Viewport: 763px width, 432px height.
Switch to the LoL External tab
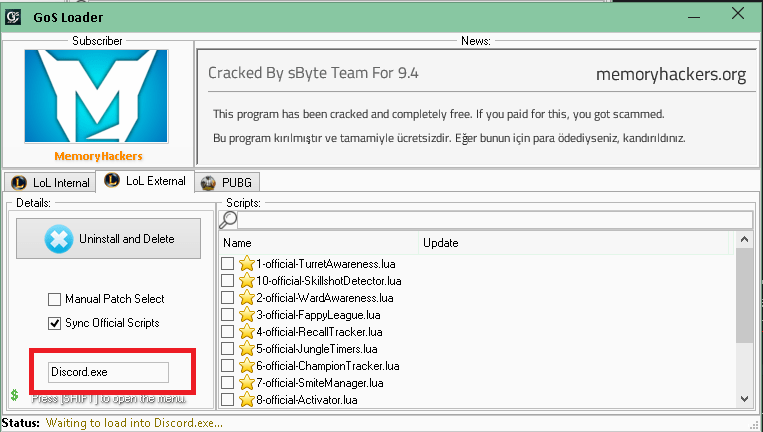(145, 181)
